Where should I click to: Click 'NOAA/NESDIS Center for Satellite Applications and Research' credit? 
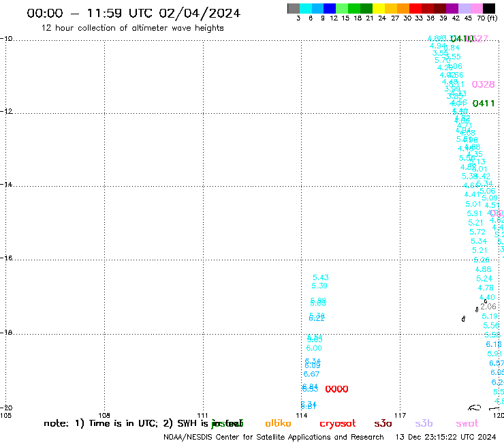click(274, 438)
